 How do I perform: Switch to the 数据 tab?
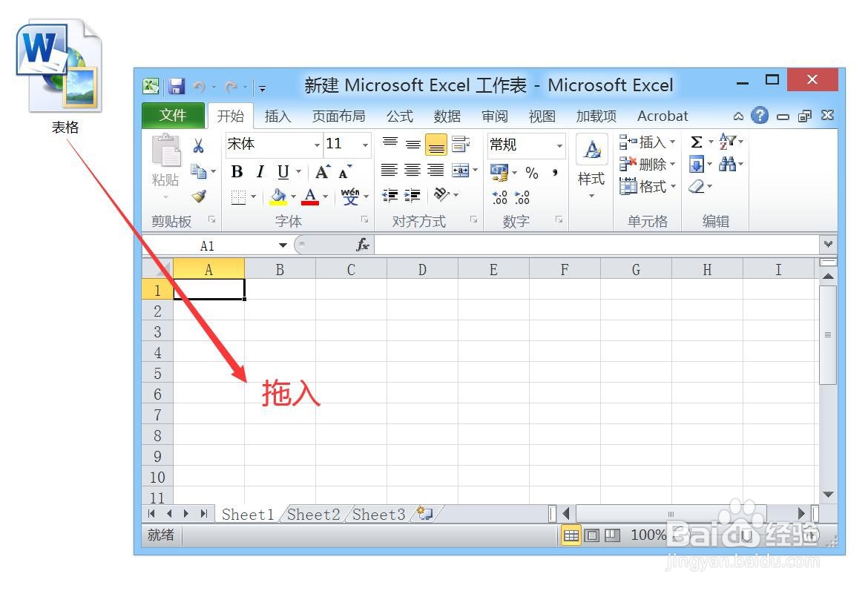(447, 116)
